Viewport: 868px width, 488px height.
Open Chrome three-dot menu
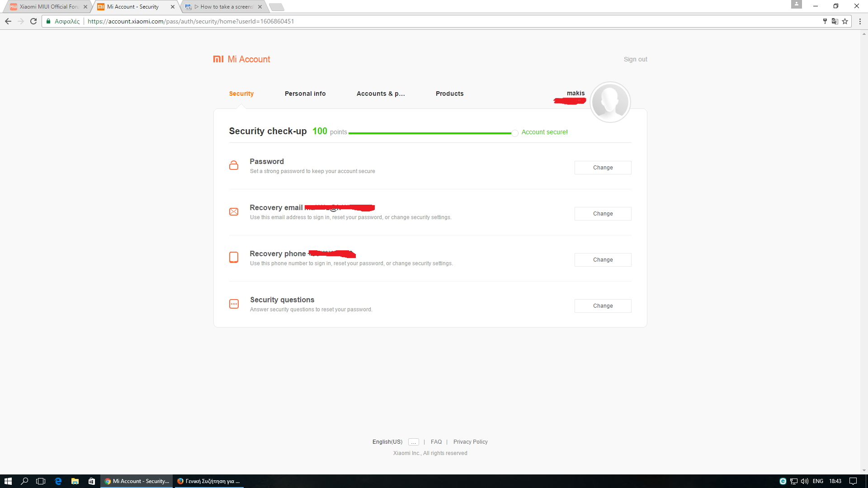[x=860, y=21]
